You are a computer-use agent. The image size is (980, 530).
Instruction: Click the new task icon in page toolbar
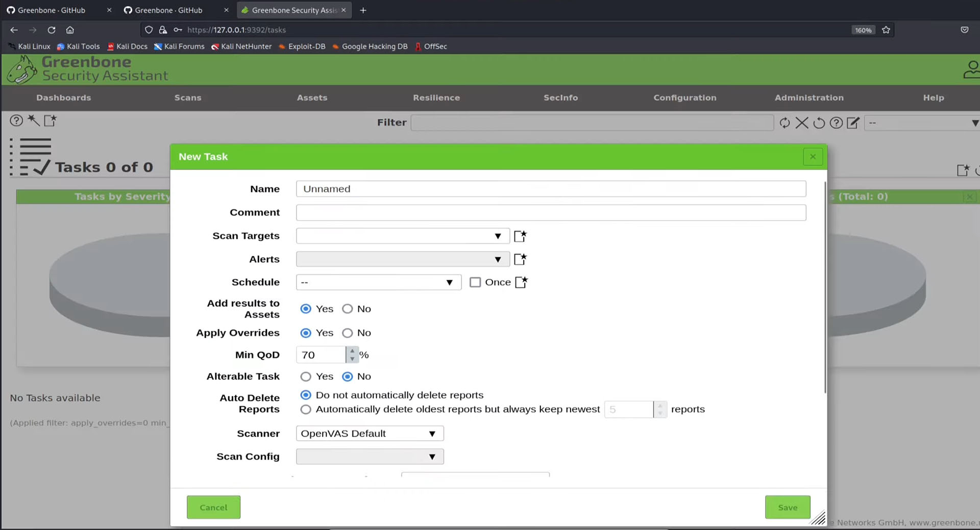click(50, 121)
